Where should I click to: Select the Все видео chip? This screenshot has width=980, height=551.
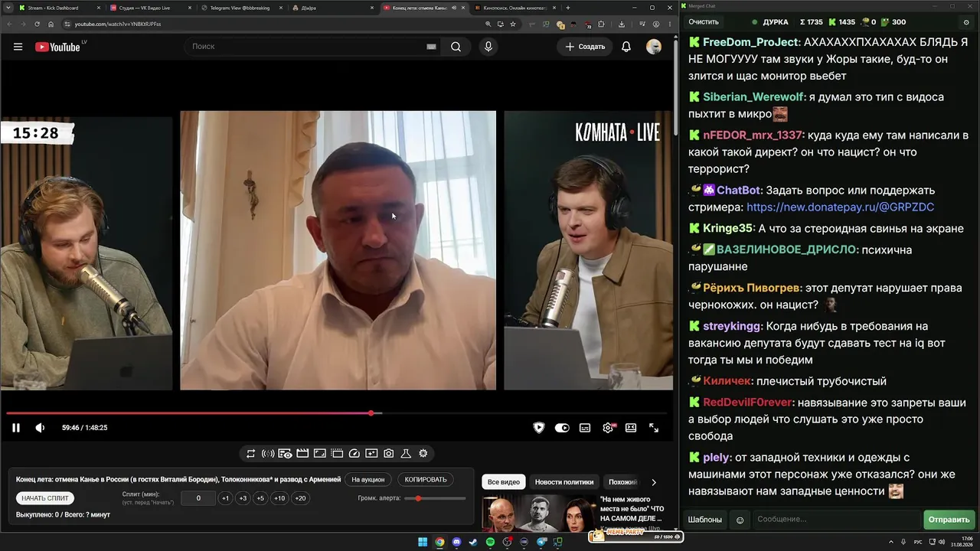click(504, 482)
